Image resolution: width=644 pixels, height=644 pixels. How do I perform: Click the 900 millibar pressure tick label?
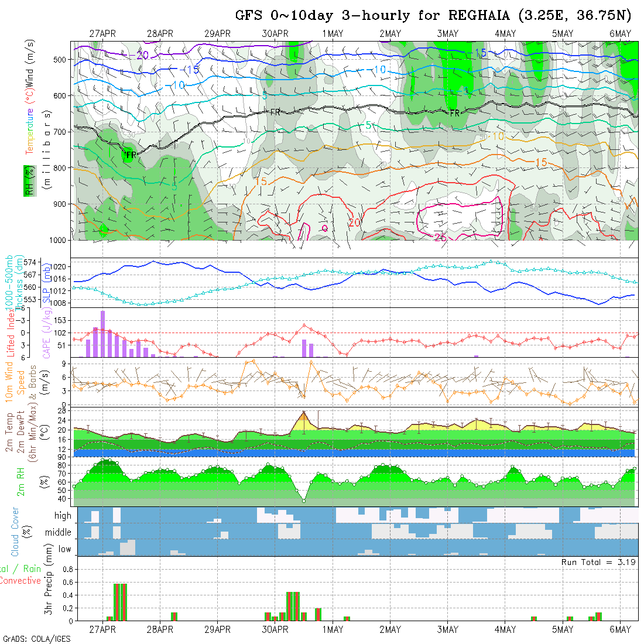60,204
